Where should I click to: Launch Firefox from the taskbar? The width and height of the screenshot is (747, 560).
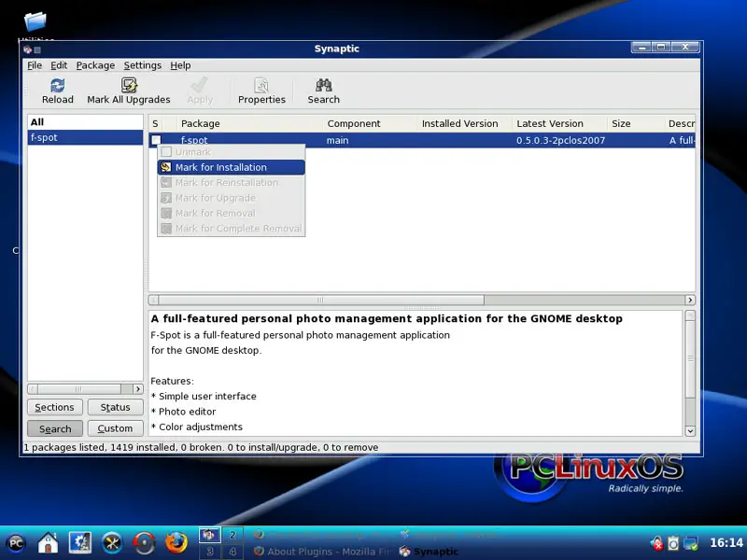[x=176, y=543]
